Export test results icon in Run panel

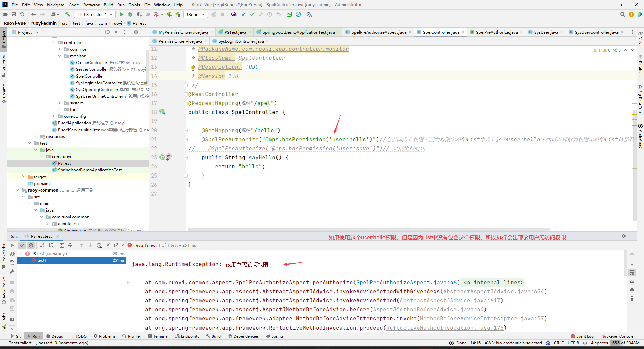(x=116, y=245)
